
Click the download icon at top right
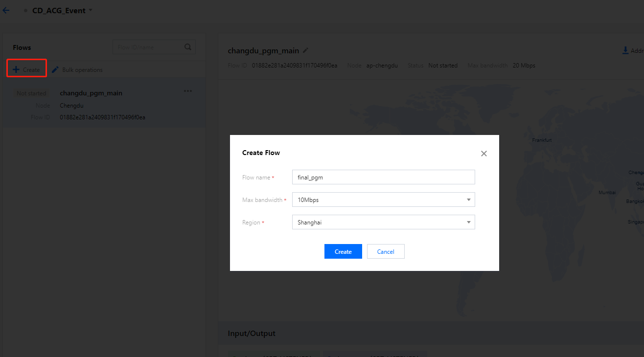pos(625,50)
